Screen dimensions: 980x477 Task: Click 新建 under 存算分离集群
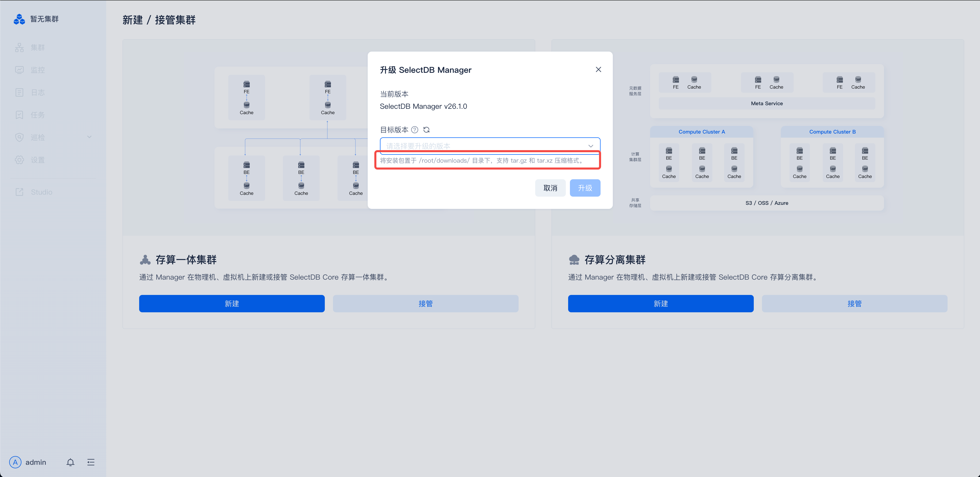660,304
